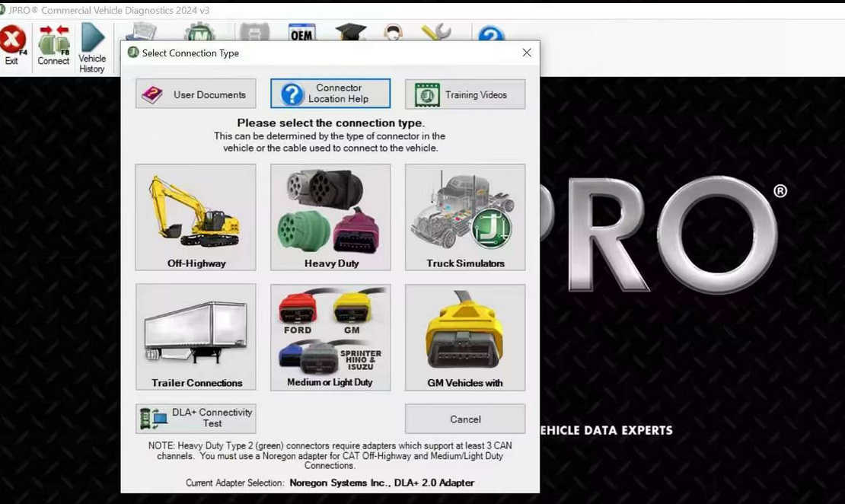Select Medium or Light Duty connection
This screenshot has width=845, height=504.
click(330, 337)
